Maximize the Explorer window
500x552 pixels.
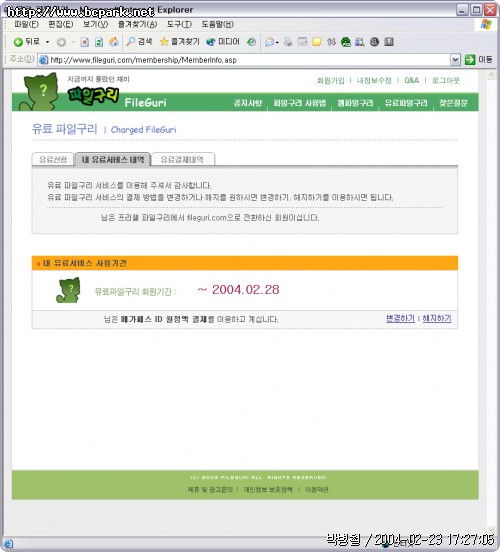476,10
